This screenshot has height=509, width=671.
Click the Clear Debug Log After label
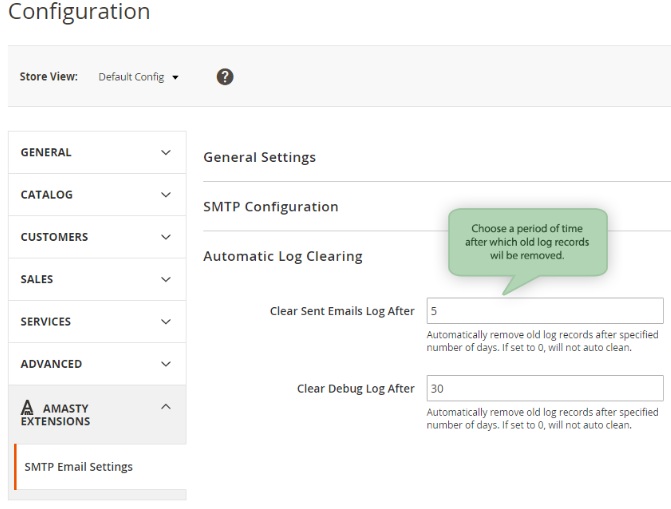[x=355, y=388]
